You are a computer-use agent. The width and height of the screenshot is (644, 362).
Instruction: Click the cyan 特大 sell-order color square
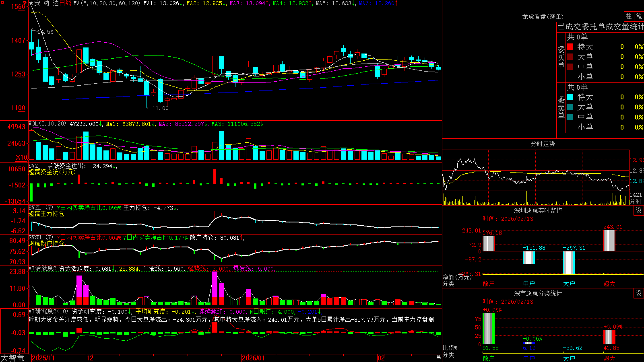[570, 97]
